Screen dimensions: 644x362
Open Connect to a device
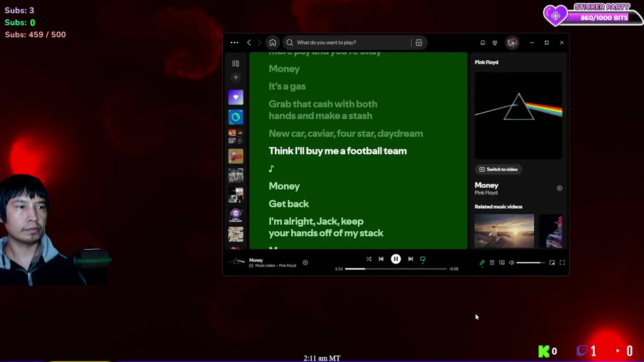pyautogui.click(x=502, y=262)
